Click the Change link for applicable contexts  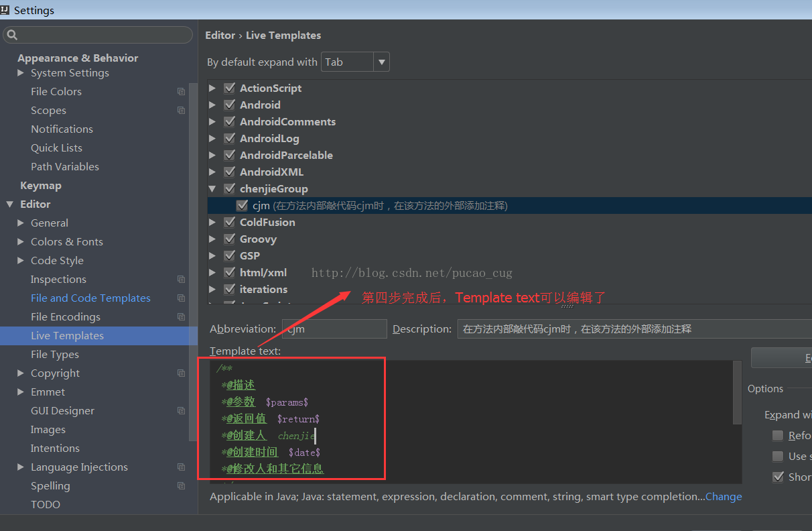click(724, 496)
